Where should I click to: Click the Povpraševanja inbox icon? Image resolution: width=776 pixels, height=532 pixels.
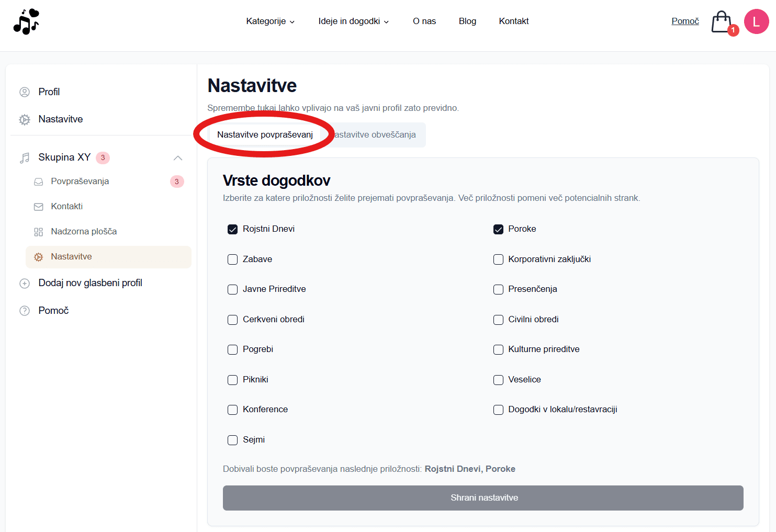click(39, 182)
